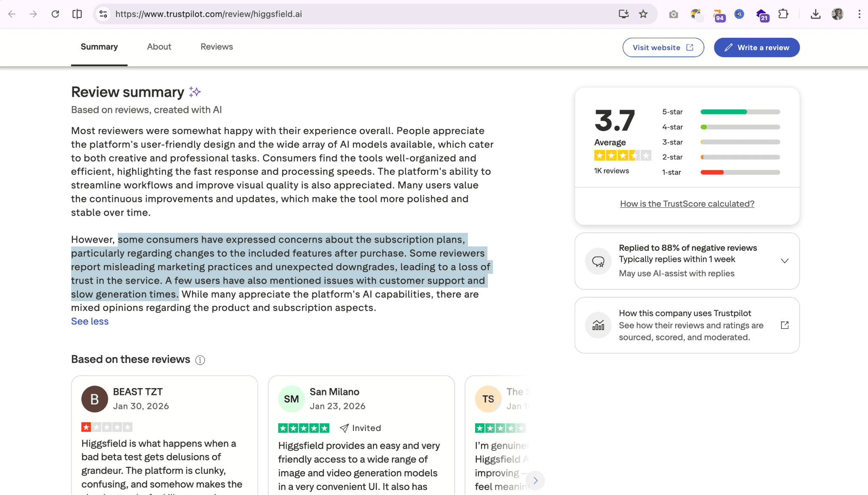
Task: Expand the Replied to 88% of negative reviews panel
Action: click(785, 261)
